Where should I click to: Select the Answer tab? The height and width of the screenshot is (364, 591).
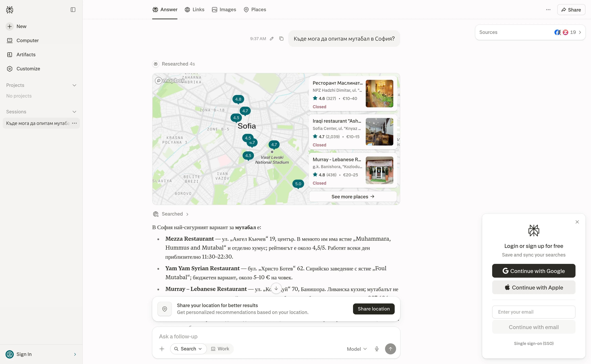point(165,10)
